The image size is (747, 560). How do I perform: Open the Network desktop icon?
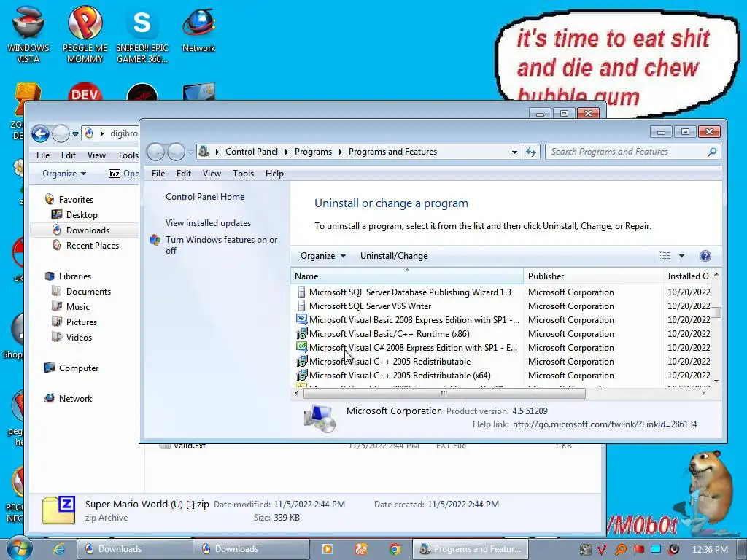click(x=198, y=29)
